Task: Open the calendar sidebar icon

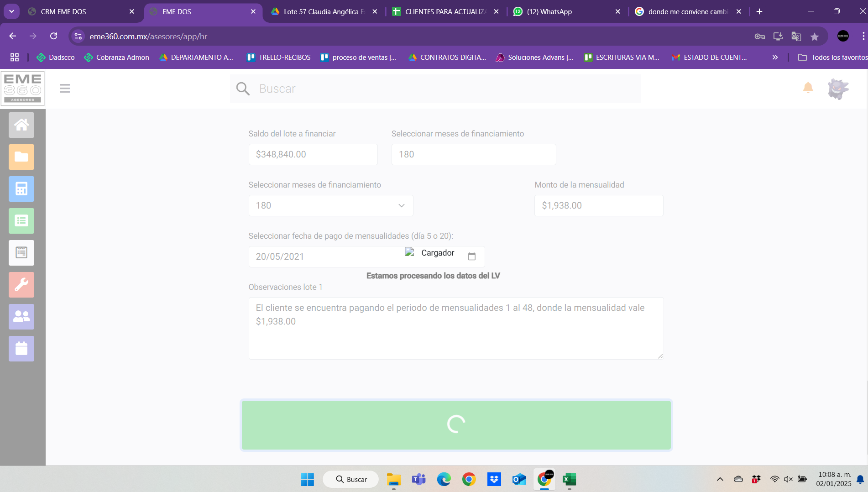Action: click(x=21, y=349)
